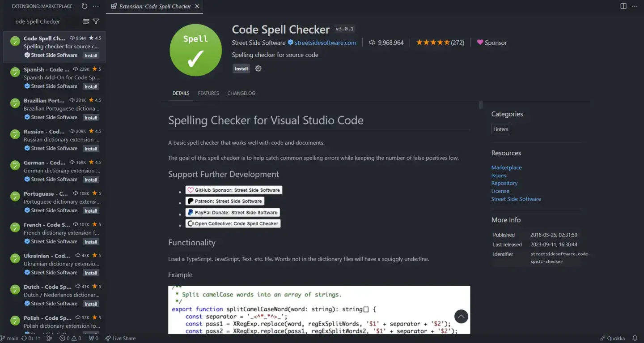
Task: Install the Brazilian Portuguese dictionary extension
Action: click(91, 118)
